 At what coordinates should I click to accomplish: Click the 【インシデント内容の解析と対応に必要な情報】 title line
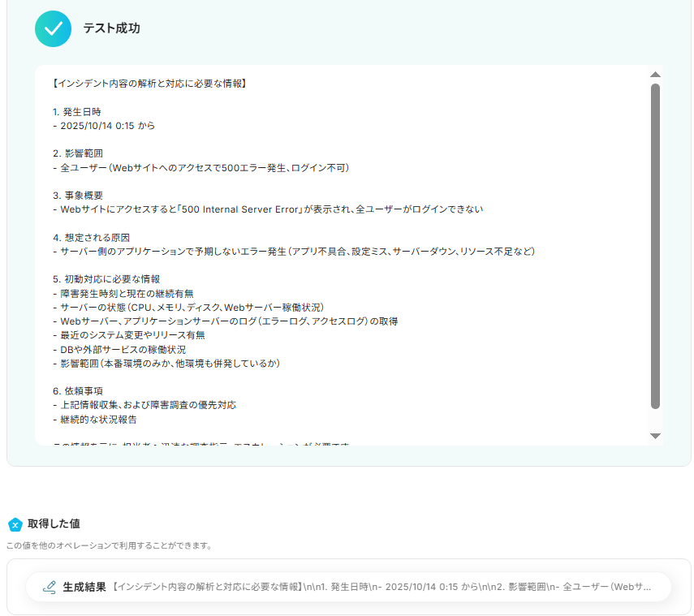click(149, 84)
